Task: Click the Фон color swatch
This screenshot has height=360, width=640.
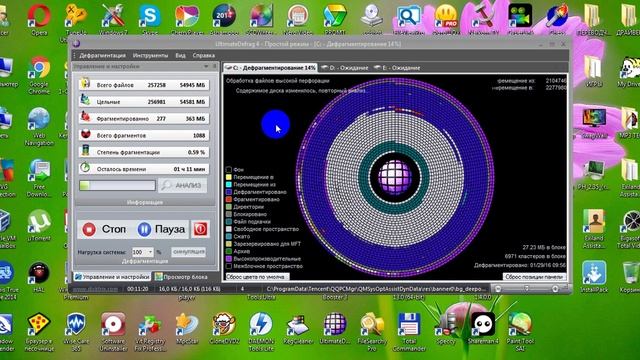Action: pyautogui.click(x=229, y=169)
